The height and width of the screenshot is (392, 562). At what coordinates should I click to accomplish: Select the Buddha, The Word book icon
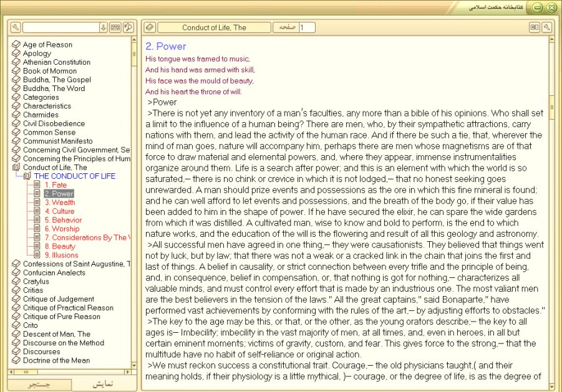(16, 88)
